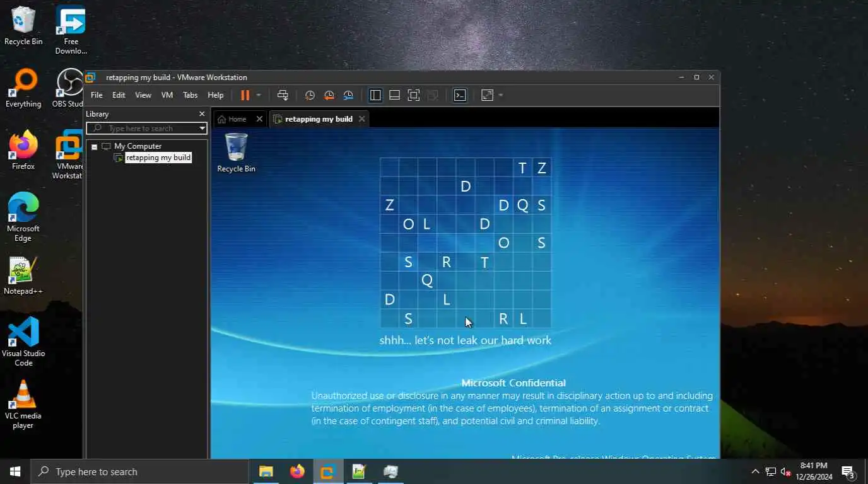Open the Edit menu
This screenshot has height=484, width=868.
tap(119, 95)
